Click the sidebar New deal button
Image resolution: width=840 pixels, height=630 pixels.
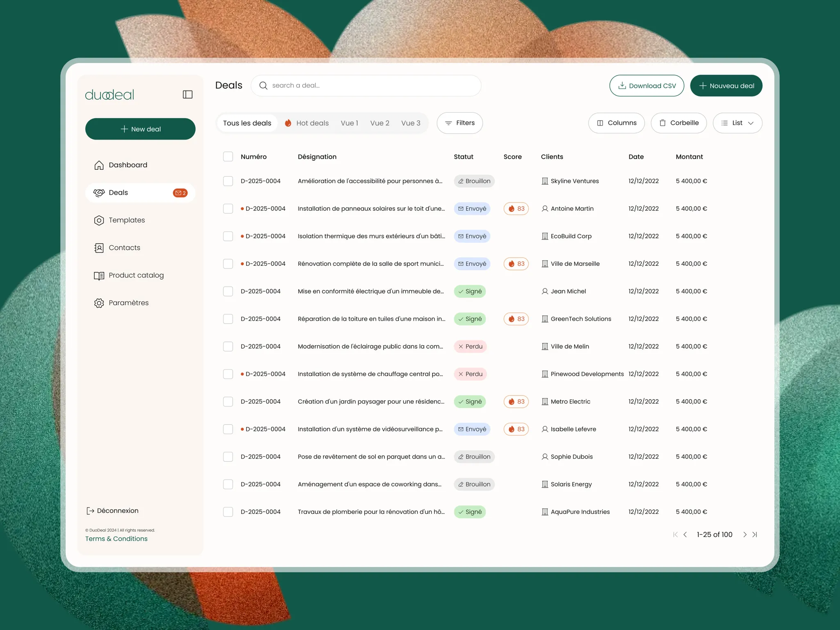tap(140, 129)
